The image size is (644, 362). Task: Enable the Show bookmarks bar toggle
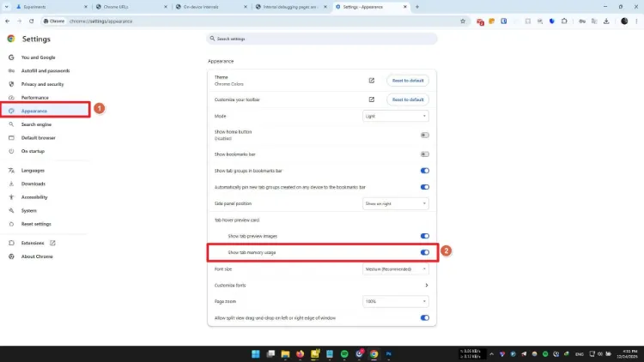(x=425, y=154)
